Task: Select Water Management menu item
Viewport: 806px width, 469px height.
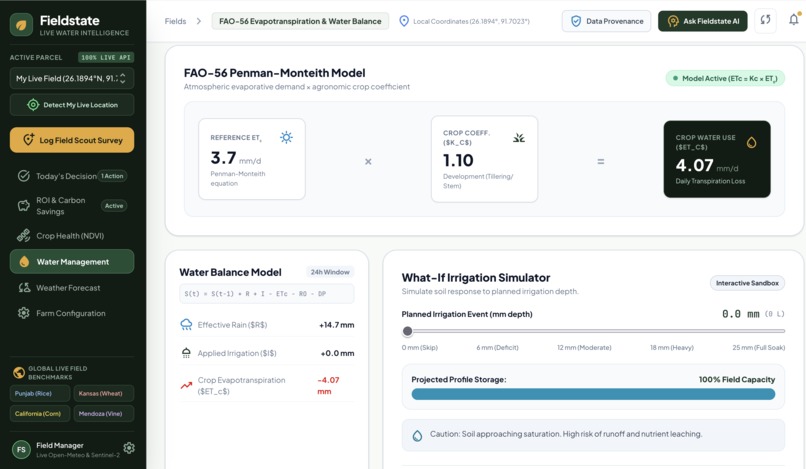Action: [71, 262]
